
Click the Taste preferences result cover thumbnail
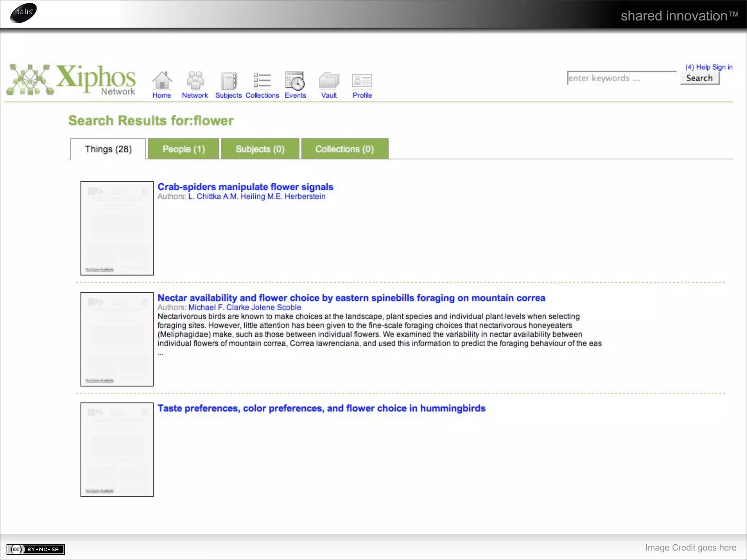click(117, 450)
